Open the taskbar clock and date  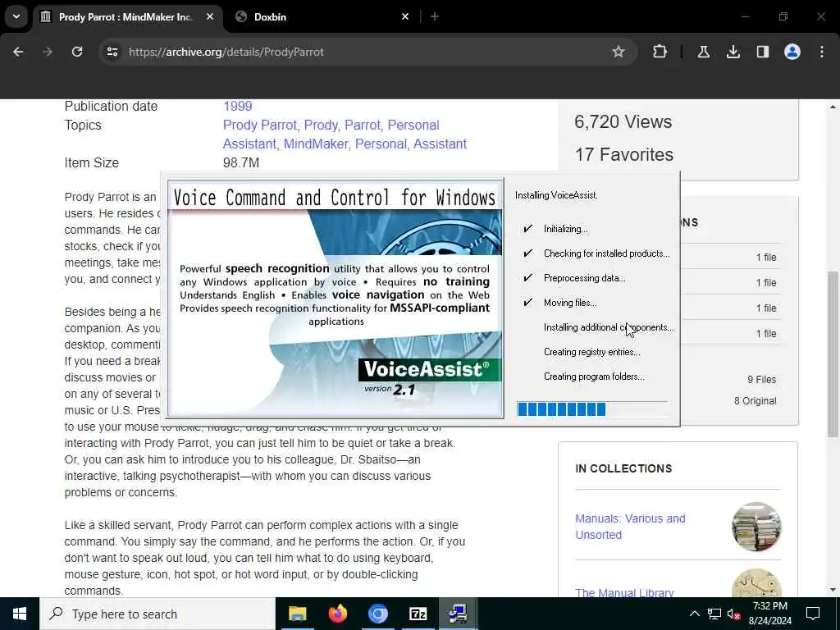(769, 614)
